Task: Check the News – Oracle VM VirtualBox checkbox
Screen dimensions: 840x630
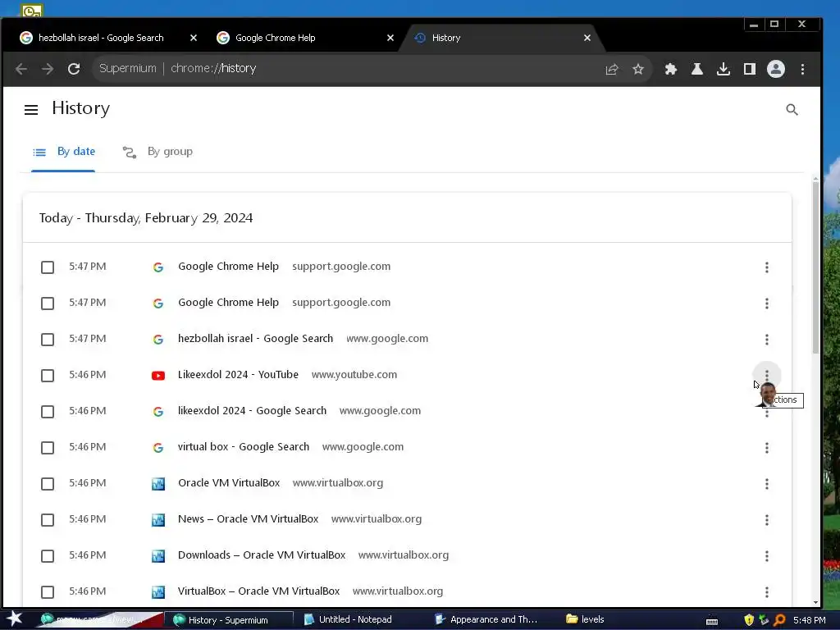Action: pos(48,519)
